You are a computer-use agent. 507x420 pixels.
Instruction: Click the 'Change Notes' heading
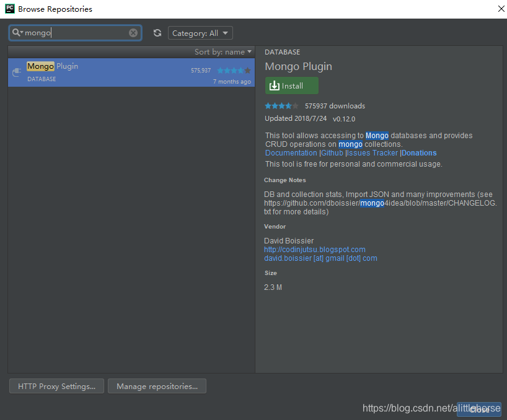(x=285, y=180)
